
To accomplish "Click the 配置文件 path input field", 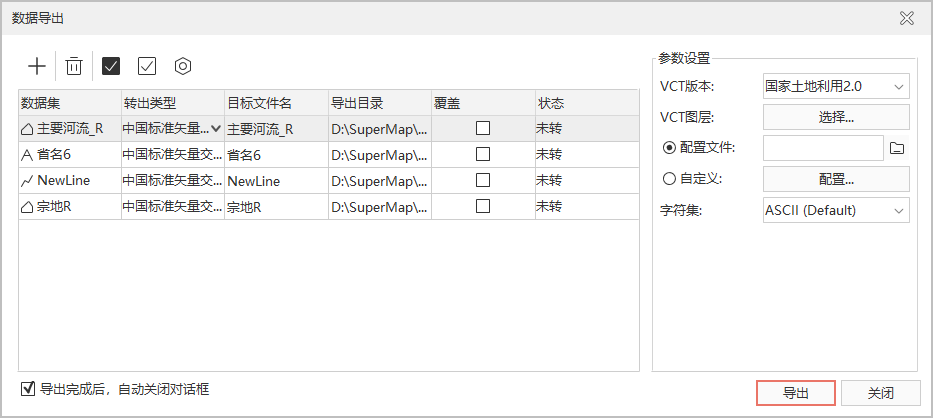I will coord(822,148).
